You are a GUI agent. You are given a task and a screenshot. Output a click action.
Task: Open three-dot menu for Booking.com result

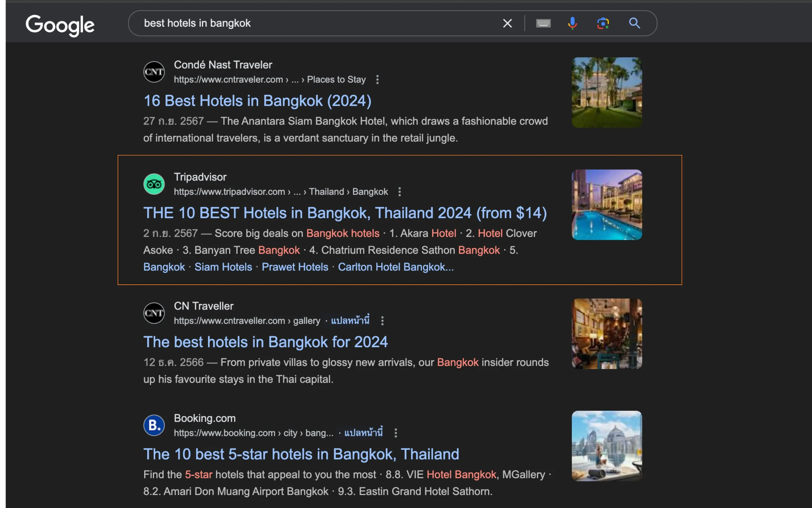click(x=396, y=433)
